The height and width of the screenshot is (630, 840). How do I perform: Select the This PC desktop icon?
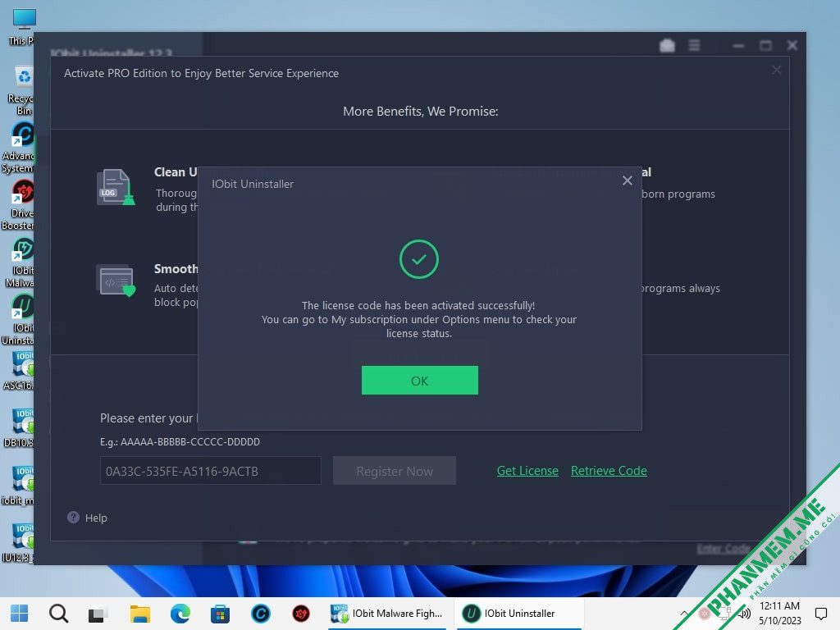[21, 27]
